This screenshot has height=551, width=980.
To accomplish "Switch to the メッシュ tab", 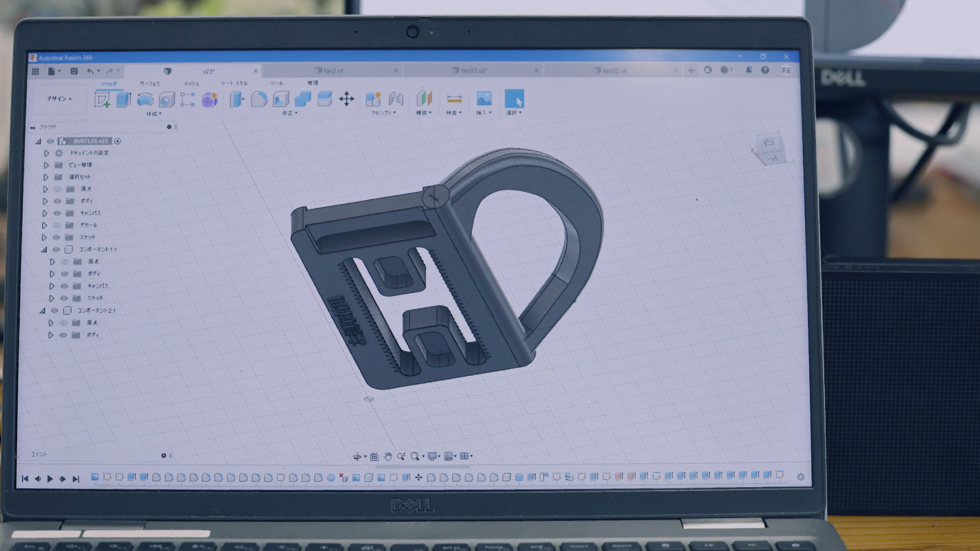I will click(191, 83).
